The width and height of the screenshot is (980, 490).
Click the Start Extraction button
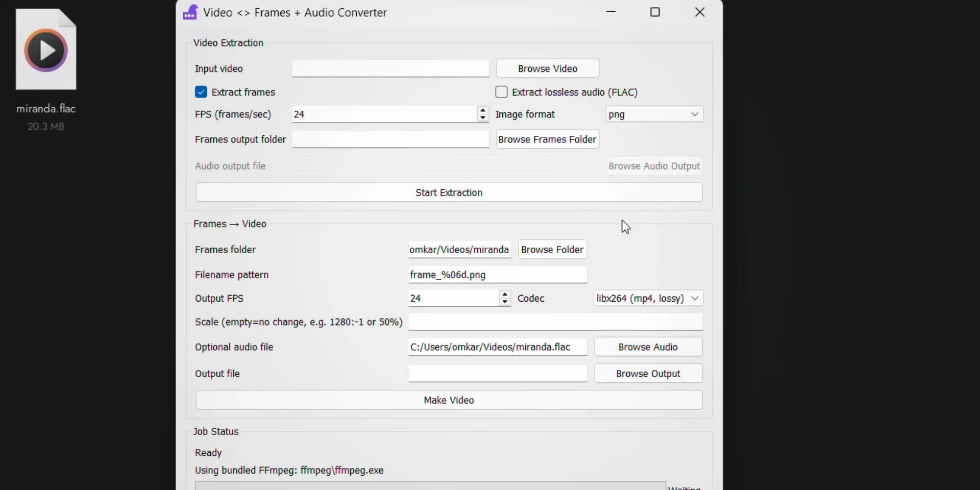coord(449,192)
